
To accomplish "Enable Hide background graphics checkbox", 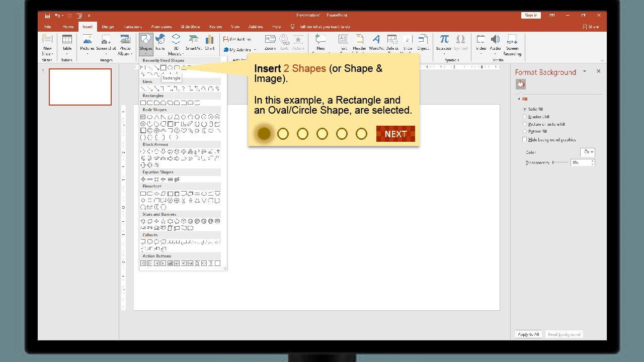I will pyautogui.click(x=525, y=140).
